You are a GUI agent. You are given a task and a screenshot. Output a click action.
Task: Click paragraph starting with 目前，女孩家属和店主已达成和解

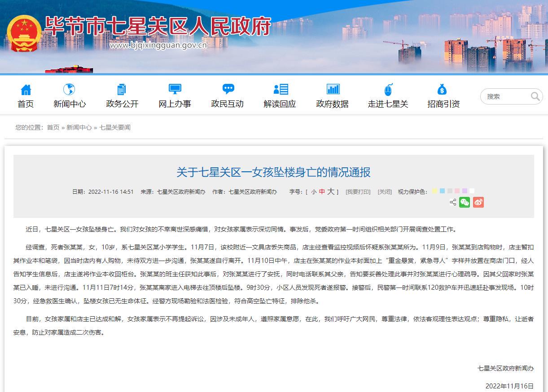(x=273, y=326)
